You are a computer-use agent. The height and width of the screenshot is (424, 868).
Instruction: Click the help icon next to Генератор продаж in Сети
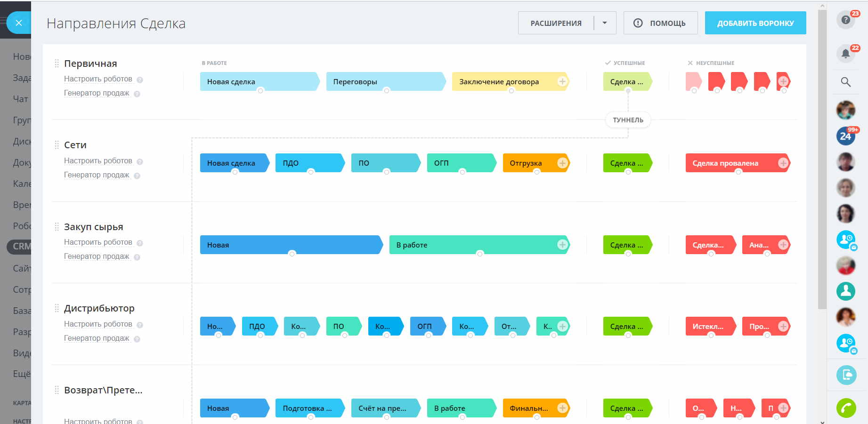point(137,176)
